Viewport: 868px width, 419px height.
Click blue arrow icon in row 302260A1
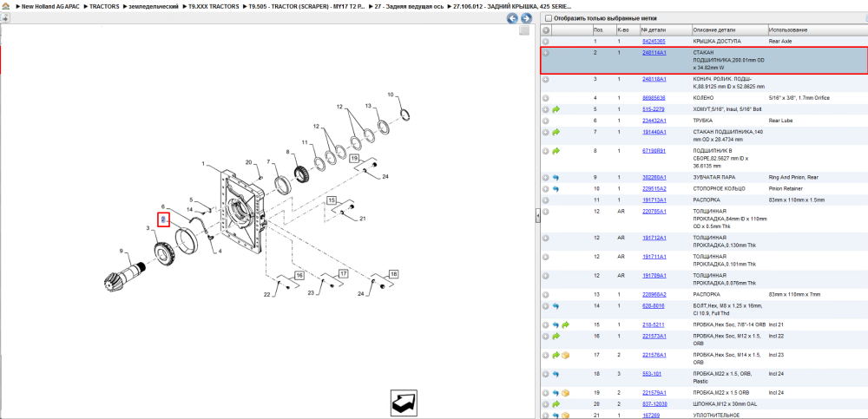pyautogui.click(x=556, y=178)
